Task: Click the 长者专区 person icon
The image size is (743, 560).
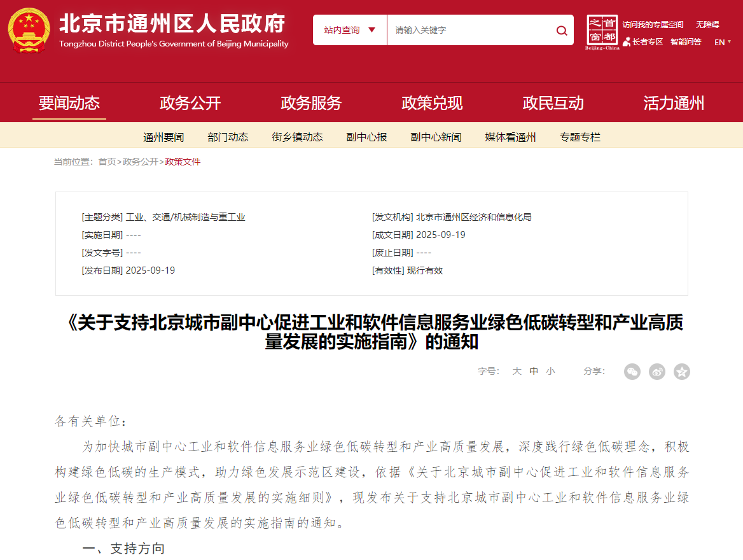Action: click(627, 42)
